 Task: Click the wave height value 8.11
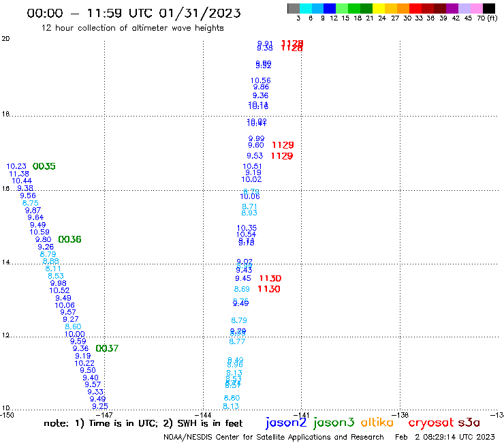[53, 269]
